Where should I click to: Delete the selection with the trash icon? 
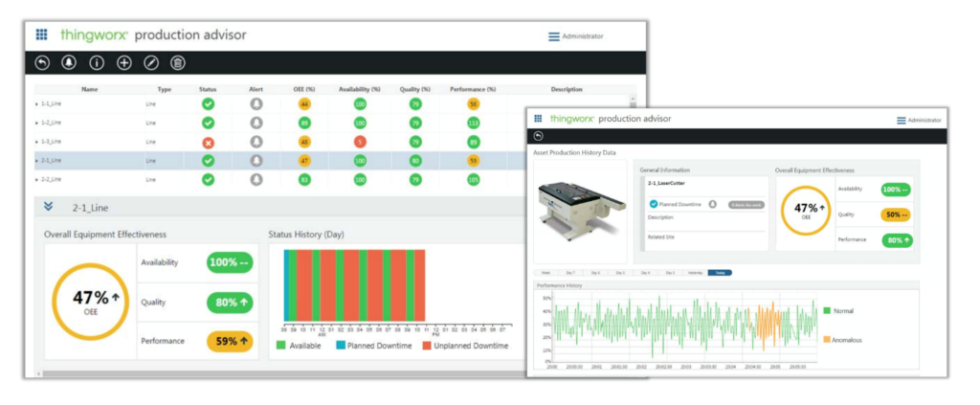pos(178,62)
